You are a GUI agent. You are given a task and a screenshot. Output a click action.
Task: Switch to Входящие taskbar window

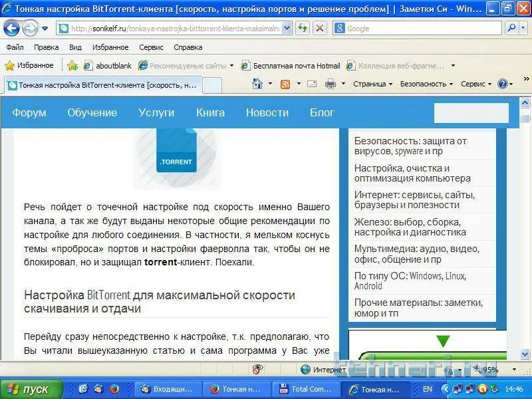tap(168, 389)
